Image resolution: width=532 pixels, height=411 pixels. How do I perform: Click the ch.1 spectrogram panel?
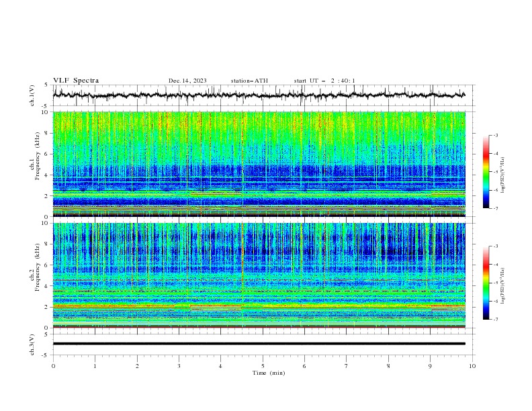[x=259, y=164]
